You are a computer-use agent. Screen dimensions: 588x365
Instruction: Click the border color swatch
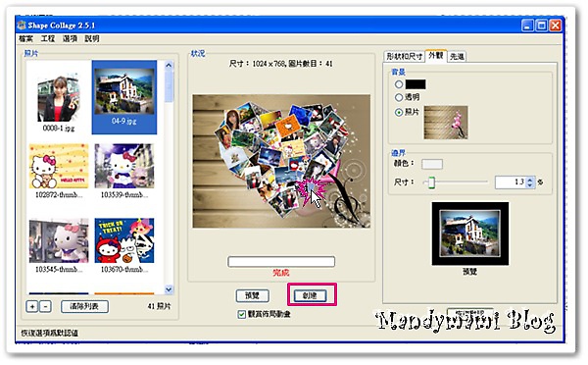click(432, 164)
